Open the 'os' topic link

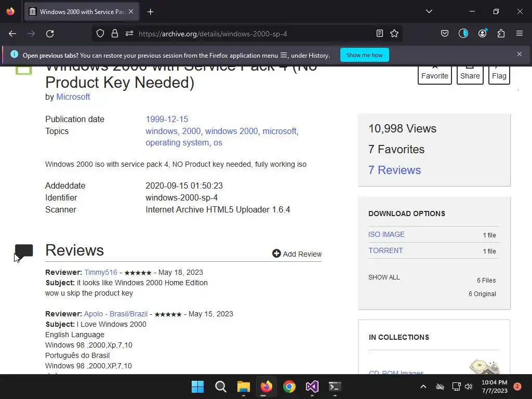[218, 143]
